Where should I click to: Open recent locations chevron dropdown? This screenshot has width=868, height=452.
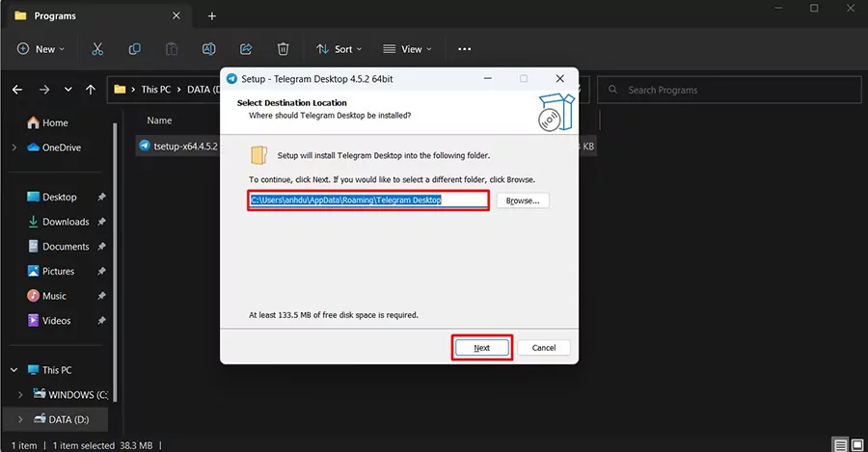[x=68, y=90]
